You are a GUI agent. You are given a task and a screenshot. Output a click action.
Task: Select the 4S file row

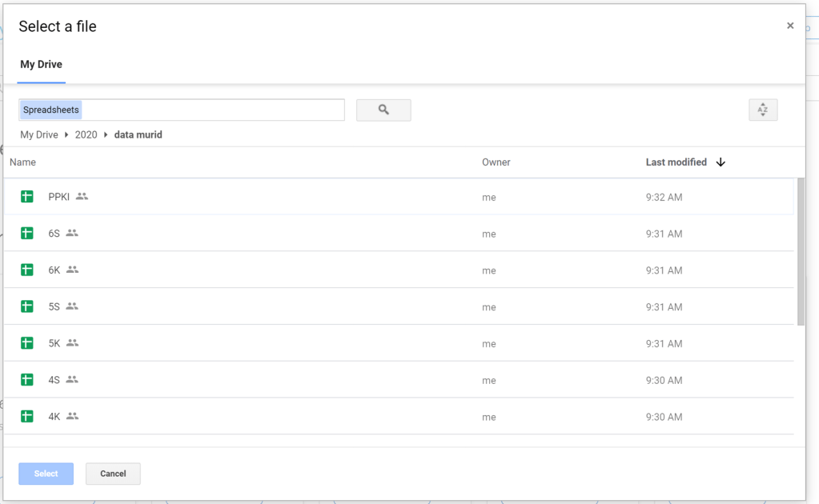pos(320,380)
